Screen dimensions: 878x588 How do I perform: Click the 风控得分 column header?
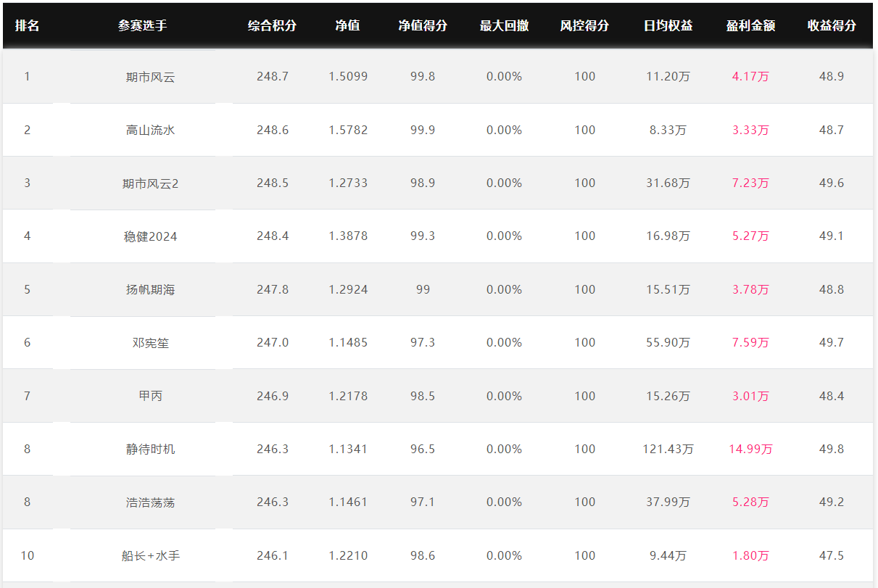(x=584, y=25)
